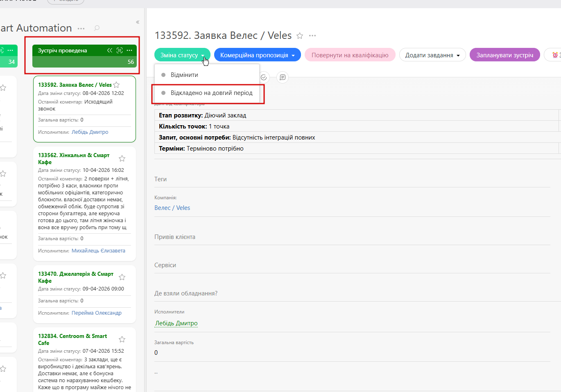The height and width of the screenshot is (392, 561).
Task: Click the count 34 in the neighboring column
Action: (11, 62)
